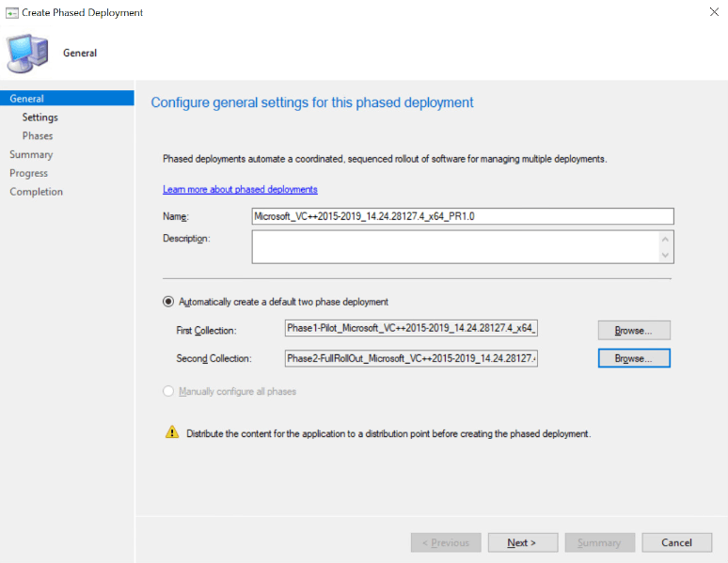Select automatically create default two phase deployment
This screenshot has height=563, width=728.
[169, 302]
